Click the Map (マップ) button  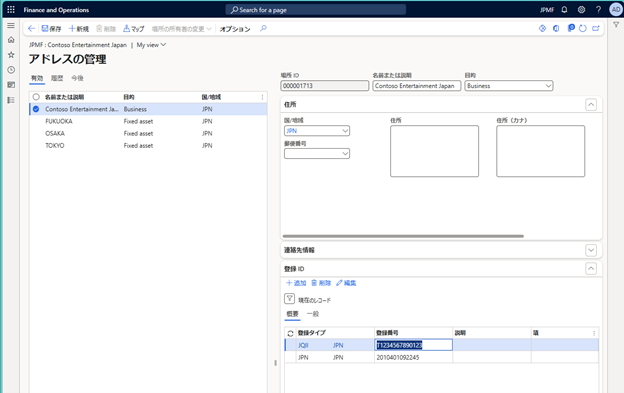pyautogui.click(x=133, y=29)
